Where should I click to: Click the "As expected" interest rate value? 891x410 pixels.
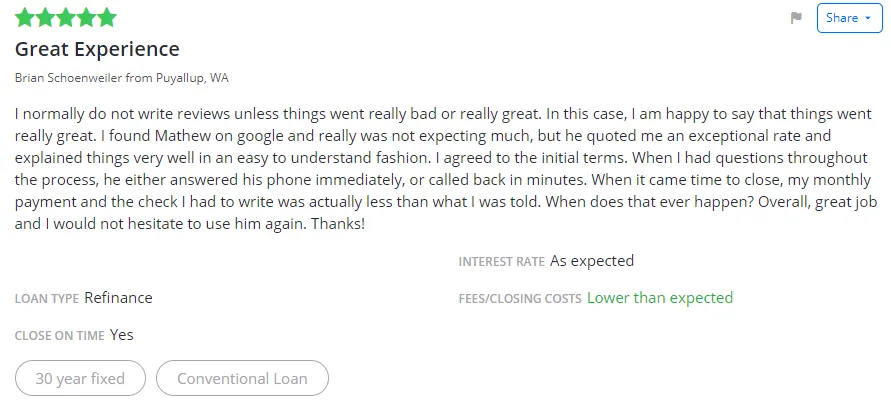click(592, 261)
